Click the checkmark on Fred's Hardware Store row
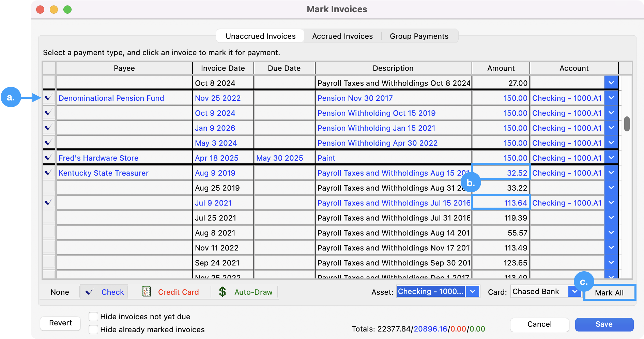 [49, 158]
